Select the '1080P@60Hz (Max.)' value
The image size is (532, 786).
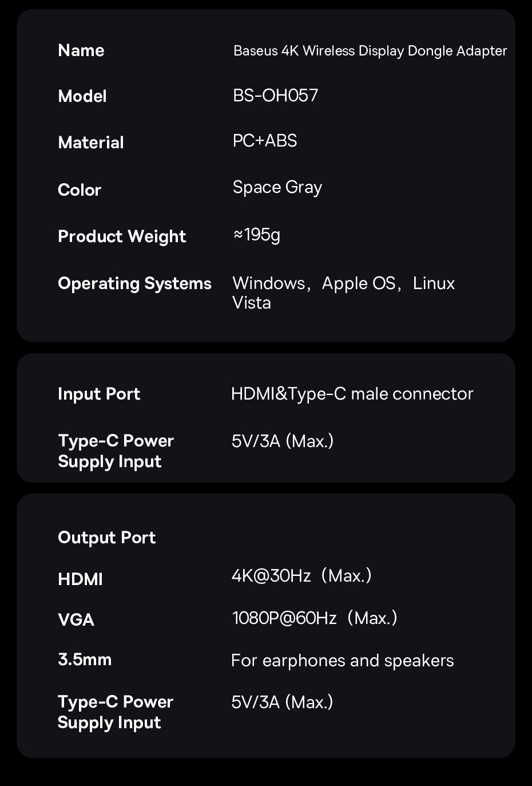pos(314,618)
